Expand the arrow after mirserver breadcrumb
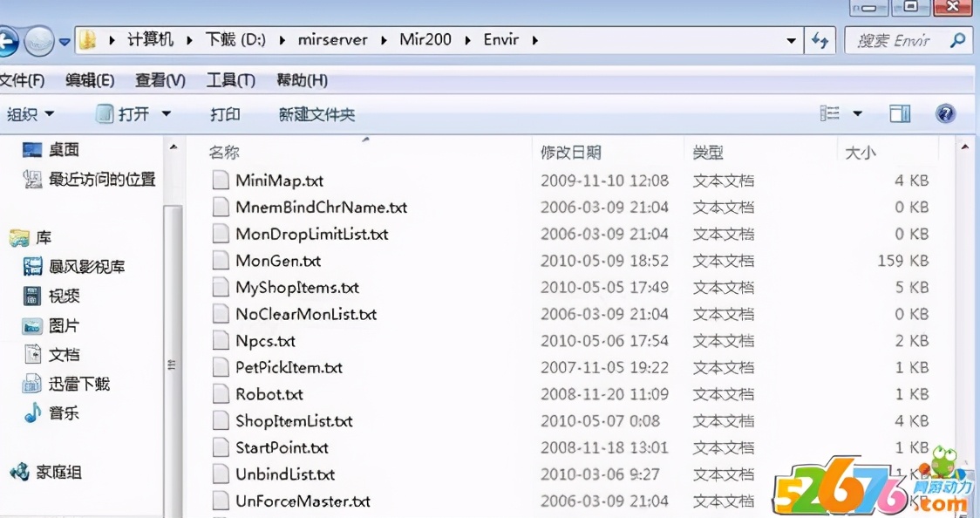Viewport: 980px width, 518px height. [384, 41]
